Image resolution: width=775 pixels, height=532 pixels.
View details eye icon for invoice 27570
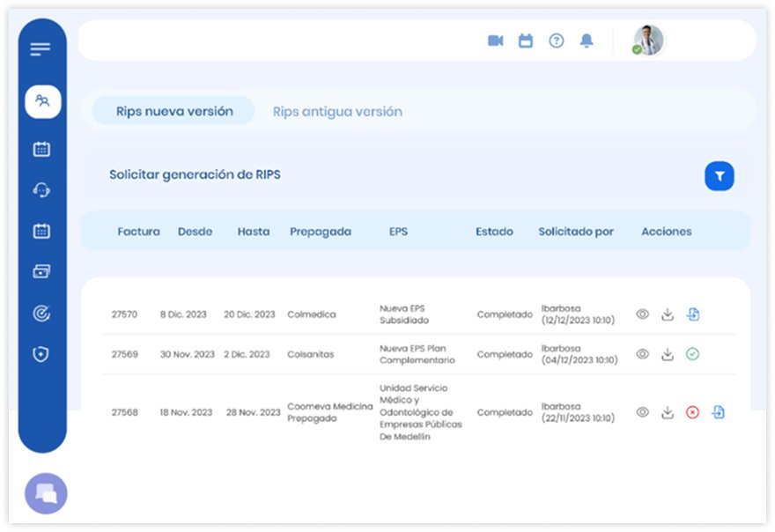click(x=643, y=314)
